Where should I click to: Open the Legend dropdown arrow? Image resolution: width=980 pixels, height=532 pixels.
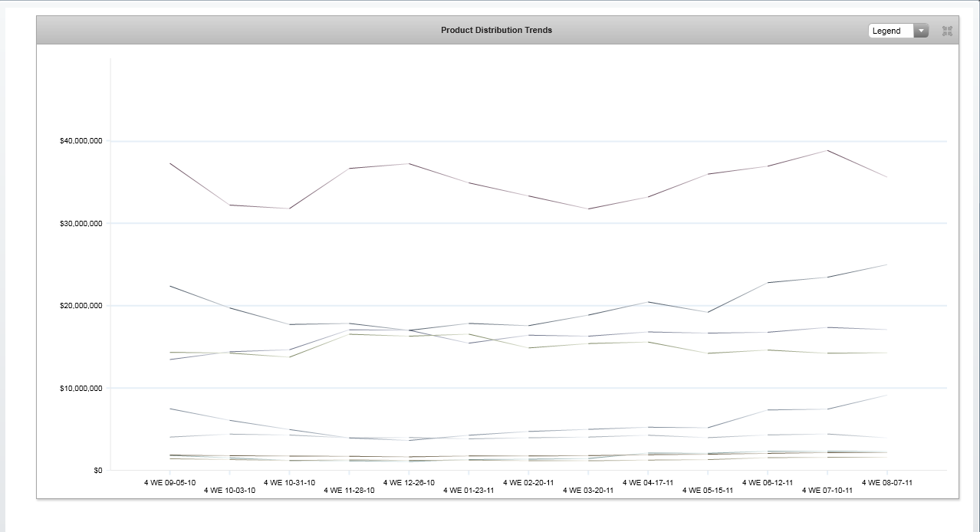(921, 31)
